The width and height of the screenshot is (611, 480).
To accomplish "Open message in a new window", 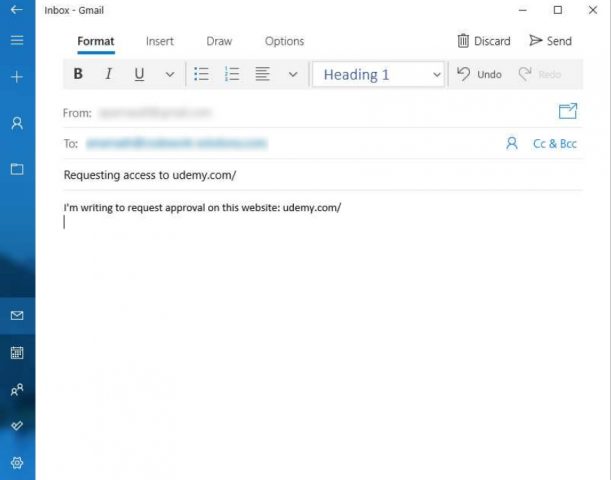I will (x=568, y=111).
